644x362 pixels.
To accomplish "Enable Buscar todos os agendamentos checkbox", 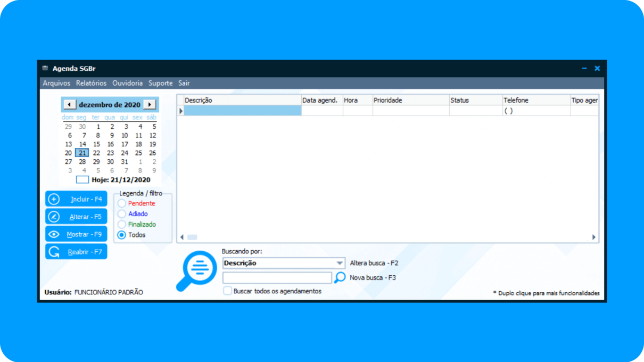I will coord(228,291).
